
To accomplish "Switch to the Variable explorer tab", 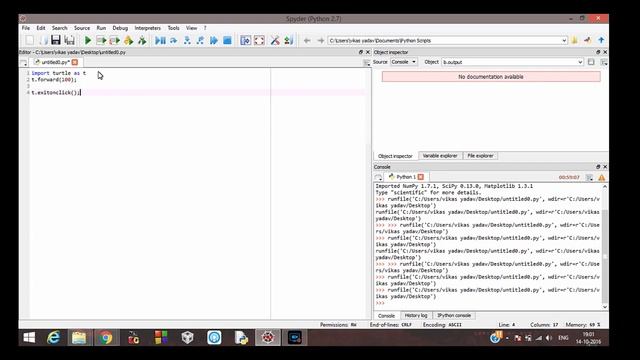I will (440, 156).
